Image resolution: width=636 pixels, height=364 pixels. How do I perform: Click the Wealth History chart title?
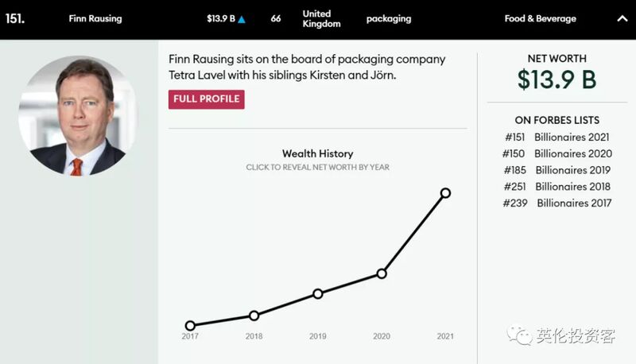[x=317, y=153]
